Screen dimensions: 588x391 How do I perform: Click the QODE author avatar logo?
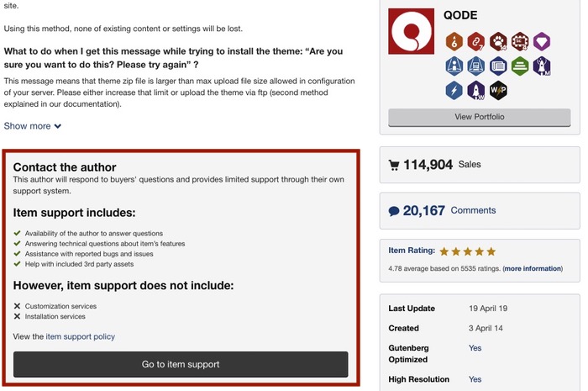(x=411, y=31)
